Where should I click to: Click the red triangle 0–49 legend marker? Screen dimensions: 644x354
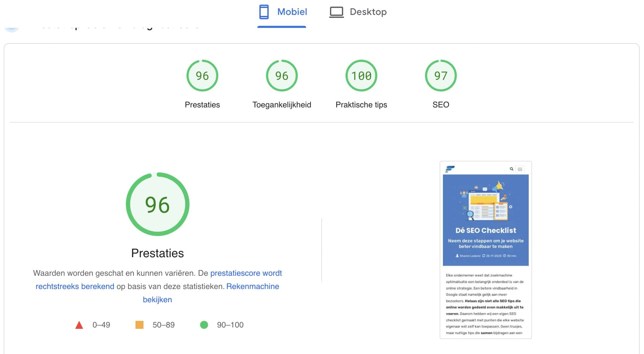point(79,325)
